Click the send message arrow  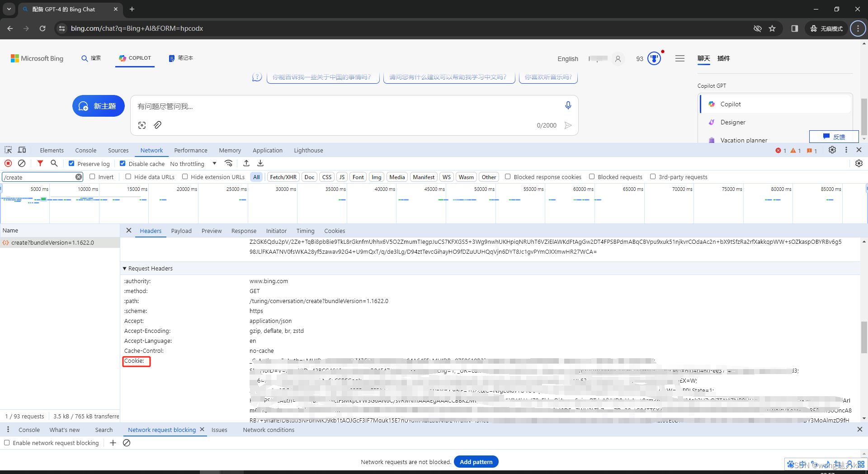click(x=568, y=125)
